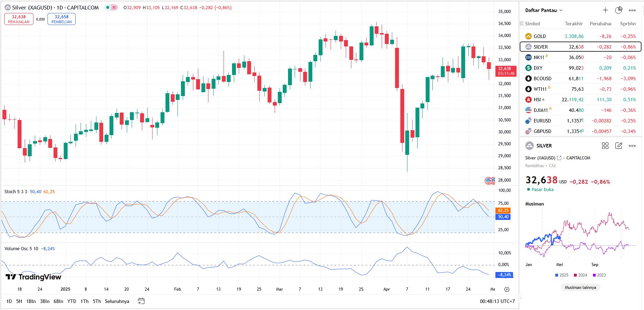The image size is (644, 310).
Task: Open the watchlist three-dots options menu
Action: click(632, 10)
